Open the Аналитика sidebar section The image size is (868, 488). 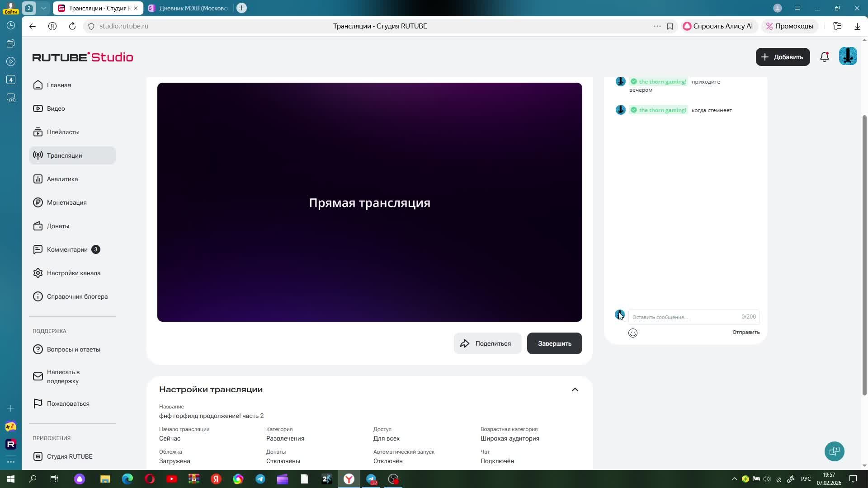62,179
